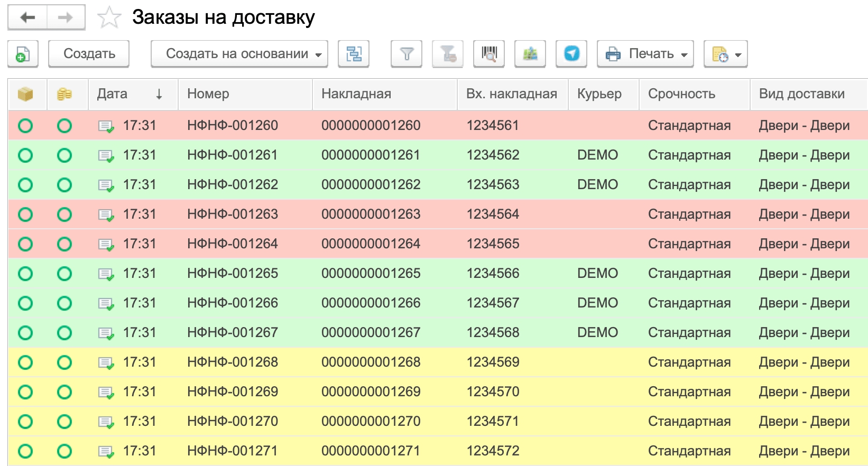Select order number НФНФ-001270

tap(233, 422)
